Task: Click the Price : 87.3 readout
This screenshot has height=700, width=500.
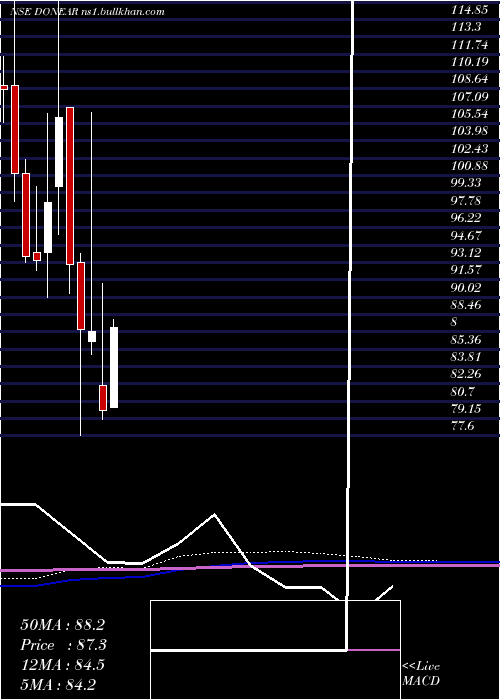Action: click(x=64, y=645)
